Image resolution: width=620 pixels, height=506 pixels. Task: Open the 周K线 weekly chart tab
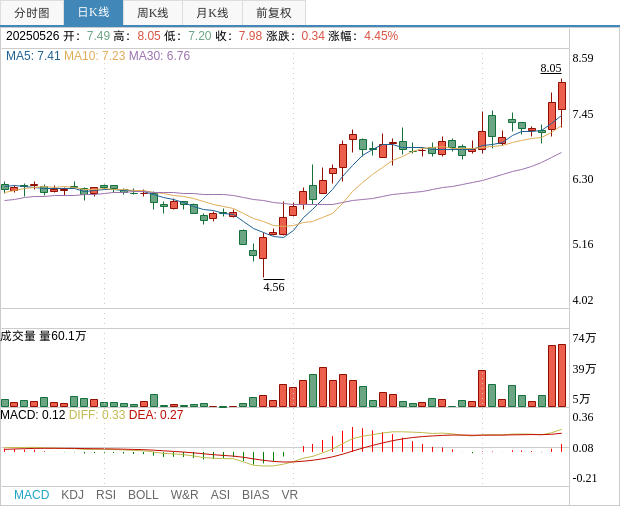pos(153,13)
